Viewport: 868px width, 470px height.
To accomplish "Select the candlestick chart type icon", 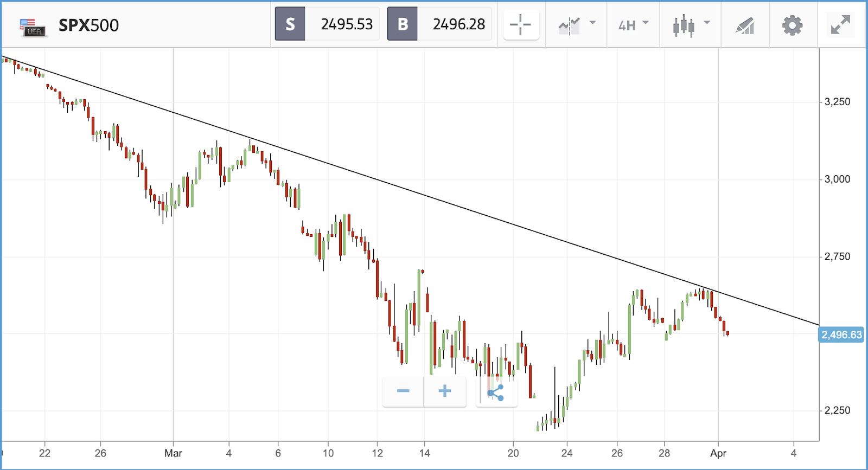I will click(x=684, y=25).
